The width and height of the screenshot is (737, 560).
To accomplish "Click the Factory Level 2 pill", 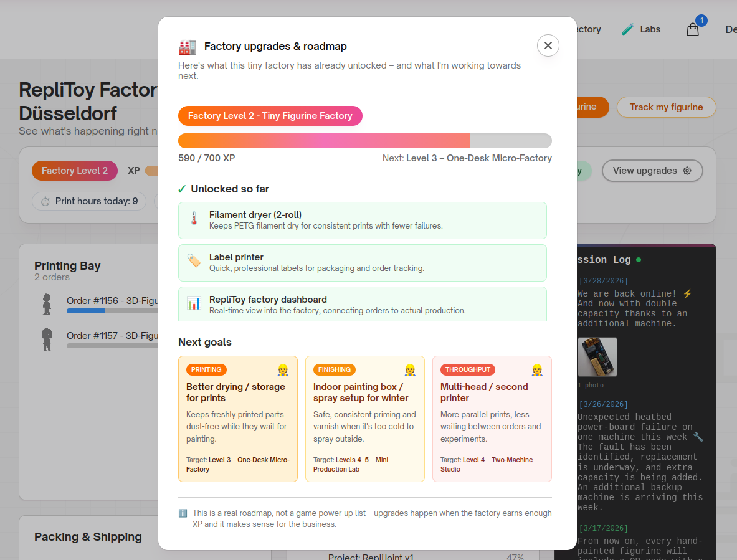I will pos(74,170).
